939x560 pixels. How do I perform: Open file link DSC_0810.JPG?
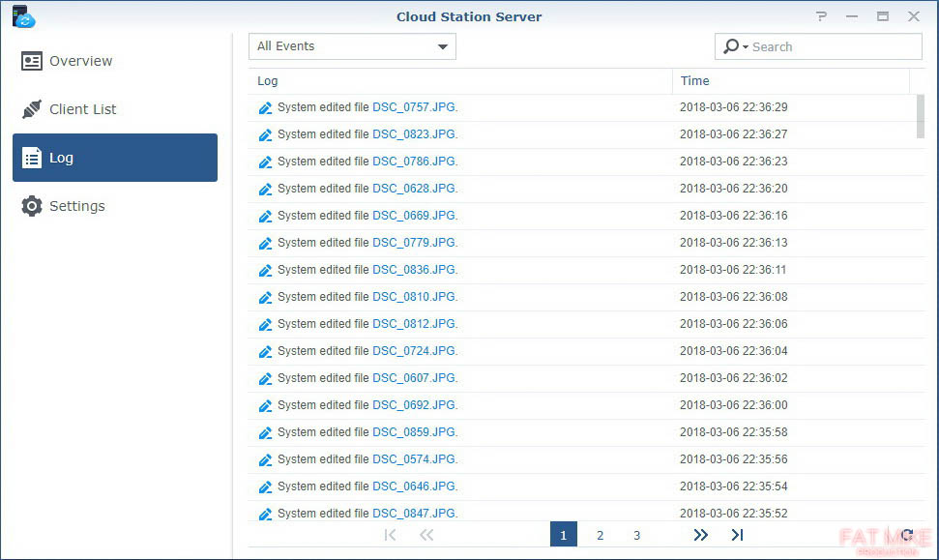pyautogui.click(x=415, y=297)
